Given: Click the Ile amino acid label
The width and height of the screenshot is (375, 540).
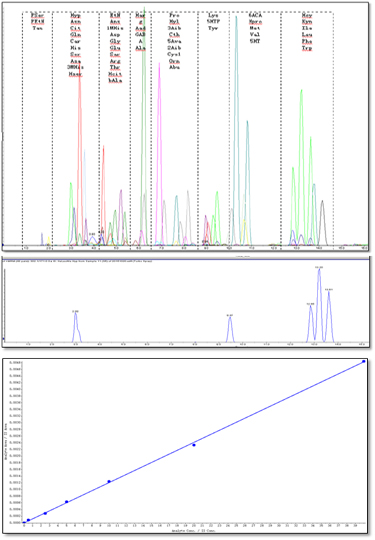Looking at the screenshot, I should [x=307, y=28].
